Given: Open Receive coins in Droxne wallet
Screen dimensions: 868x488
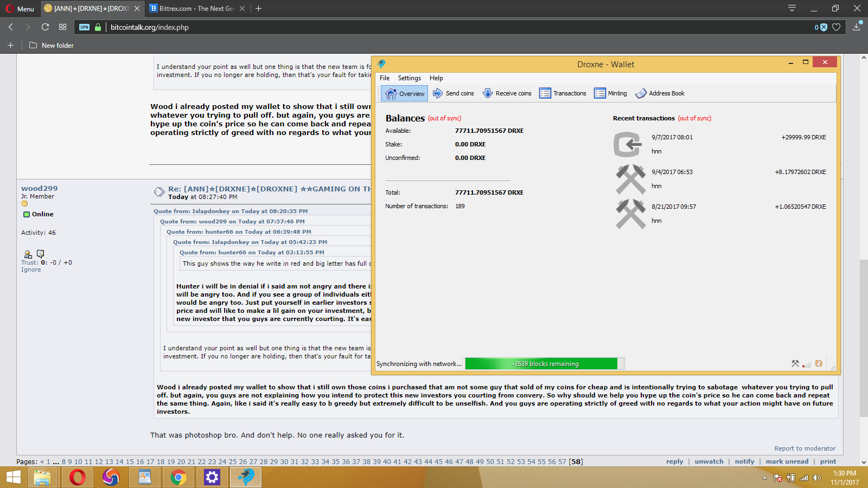Looking at the screenshot, I should 507,93.
